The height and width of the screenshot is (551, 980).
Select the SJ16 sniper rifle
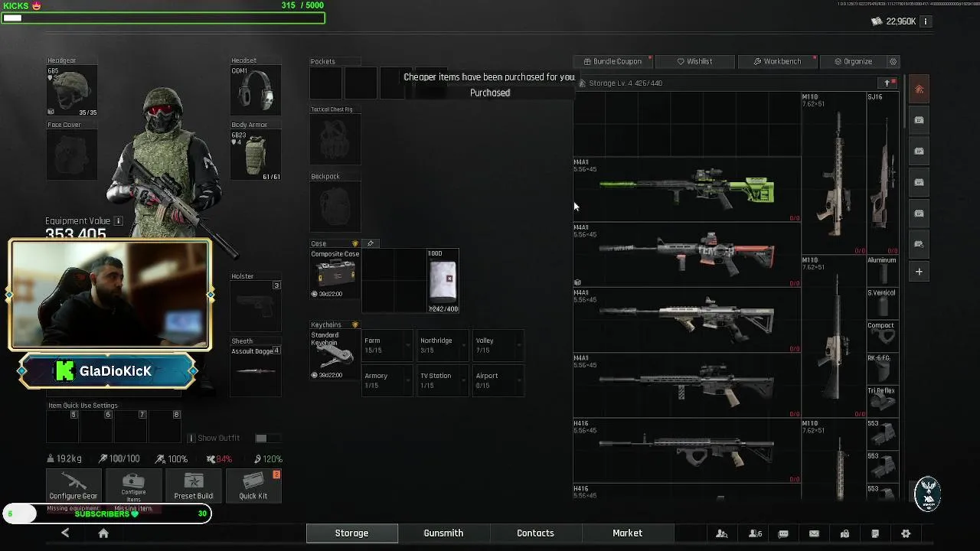(883, 174)
